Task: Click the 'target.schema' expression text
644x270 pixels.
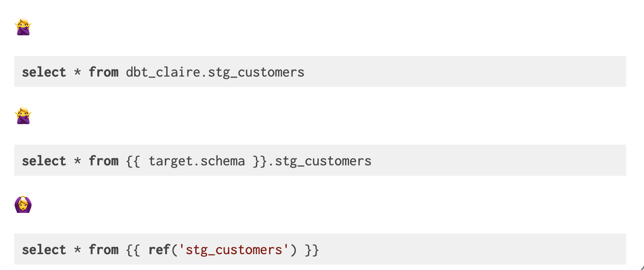Action: pyautogui.click(x=197, y=161)
